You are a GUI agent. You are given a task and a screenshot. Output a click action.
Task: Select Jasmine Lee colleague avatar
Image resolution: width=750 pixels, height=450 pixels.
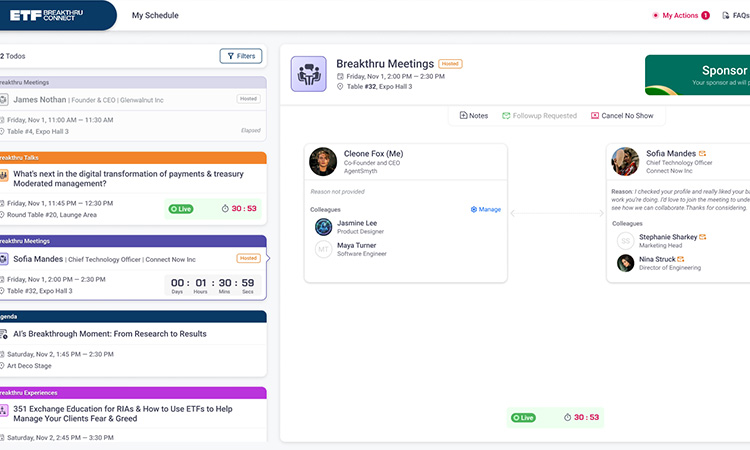[323, 227]
